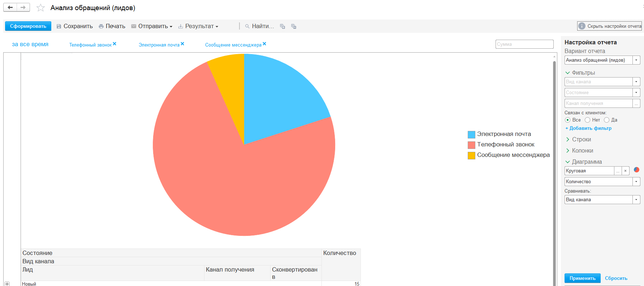Select the Да radio button

(x=607, y=120)
